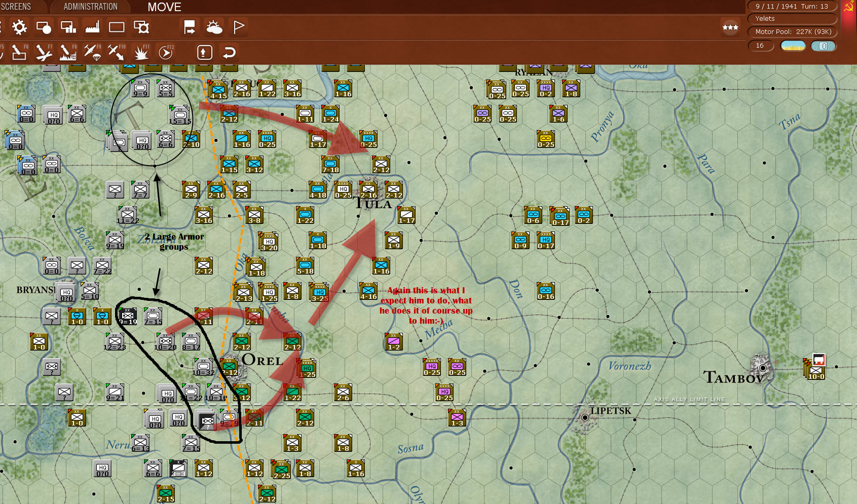Screen dimensions: 857x504
Task: Select the 6=13 German infantry counter
Action: pos(140,443)
